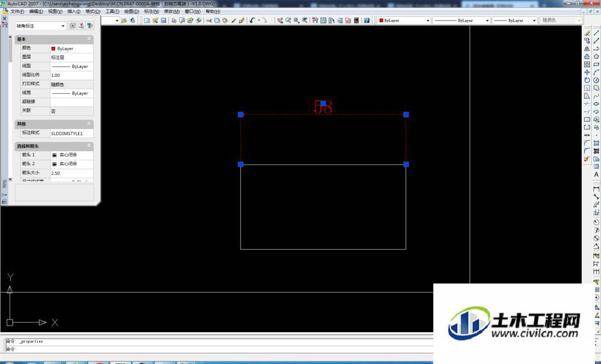This screenshot has height=364, width=601.
Task: Click the 图层 property value 标注层
Action: (x=72, y=58)
